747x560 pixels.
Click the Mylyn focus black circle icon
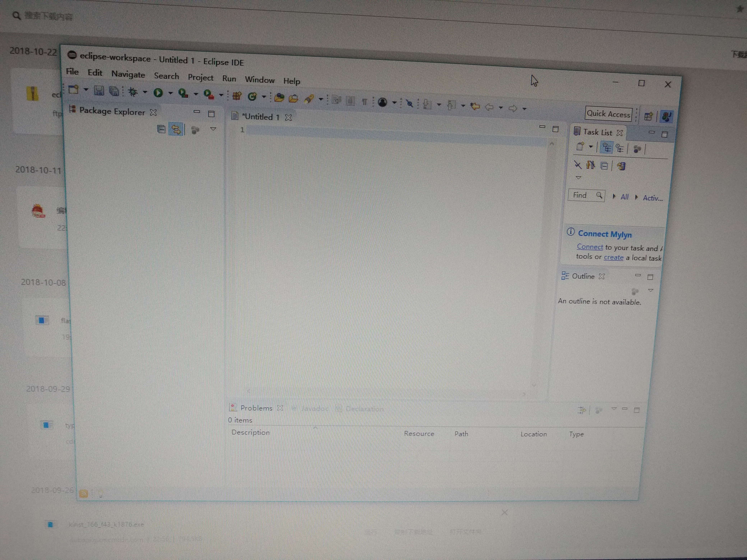382,102
